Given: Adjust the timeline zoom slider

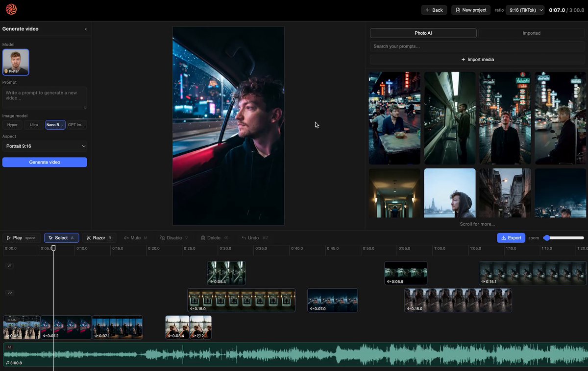Looking at the screenshot, I should pos(564,238).
